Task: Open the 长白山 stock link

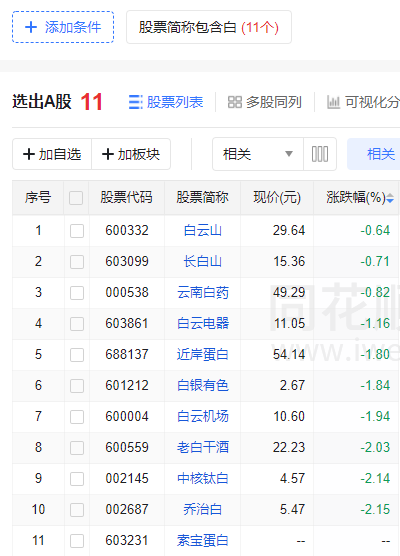Action: click(202, 262)
